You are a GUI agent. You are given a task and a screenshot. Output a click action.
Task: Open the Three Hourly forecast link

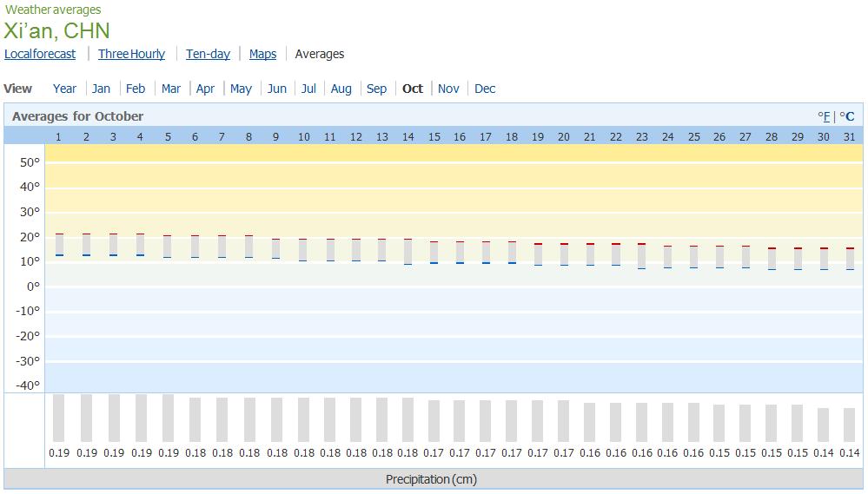pyautogui.click(x=132, y=54)
